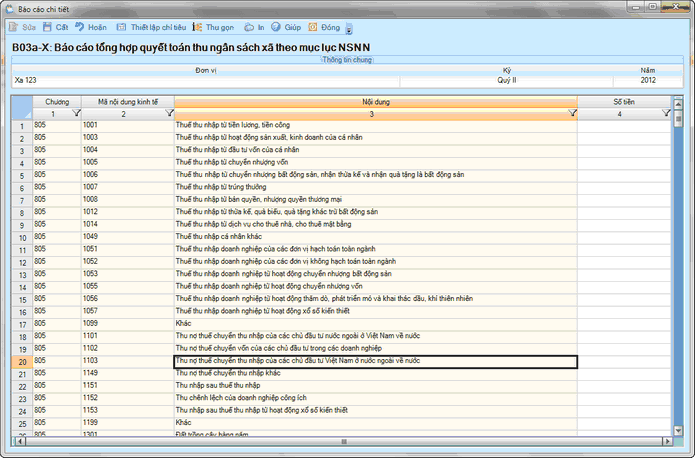Click the Hoãn toolbar label
Image resolution: width=695 pixels, height=458 pixels.
tap(97, 27)
